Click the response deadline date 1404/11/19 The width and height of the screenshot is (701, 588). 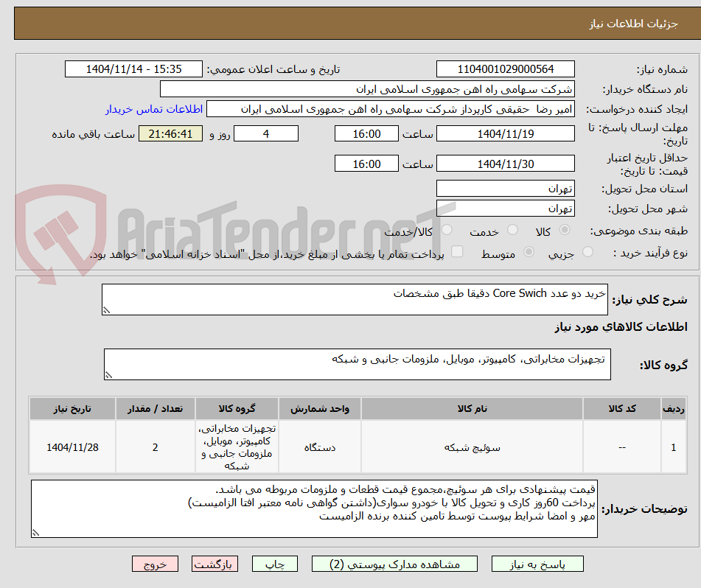(x=505, y=133)
